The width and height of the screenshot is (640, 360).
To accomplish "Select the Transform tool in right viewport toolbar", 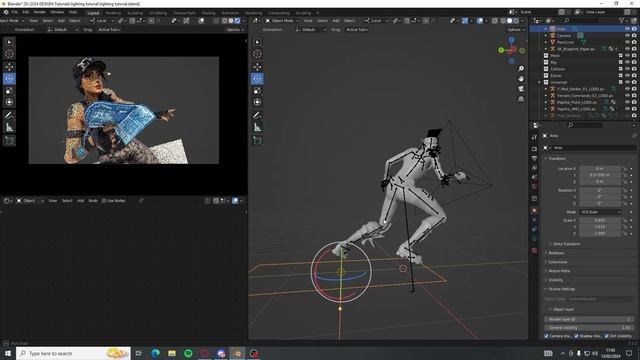I will tap(257, 102).
